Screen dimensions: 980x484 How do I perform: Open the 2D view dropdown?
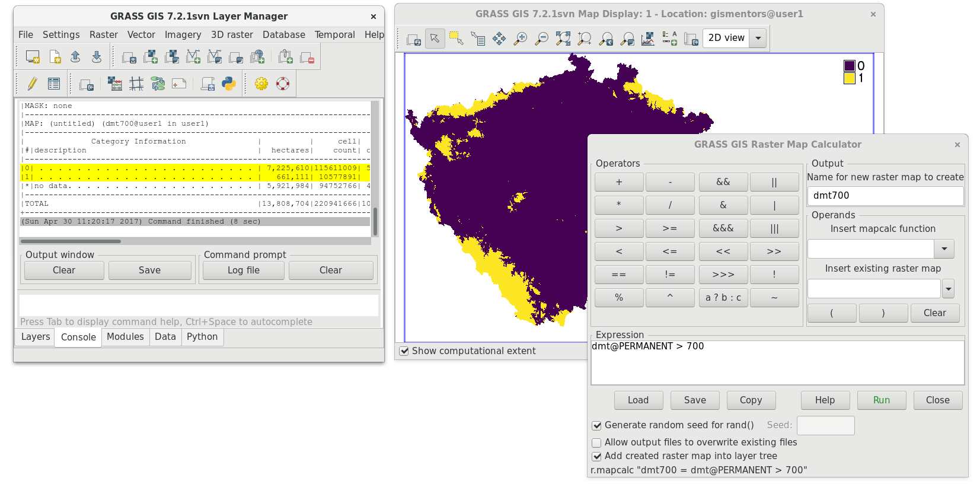[x=758, y=38]
